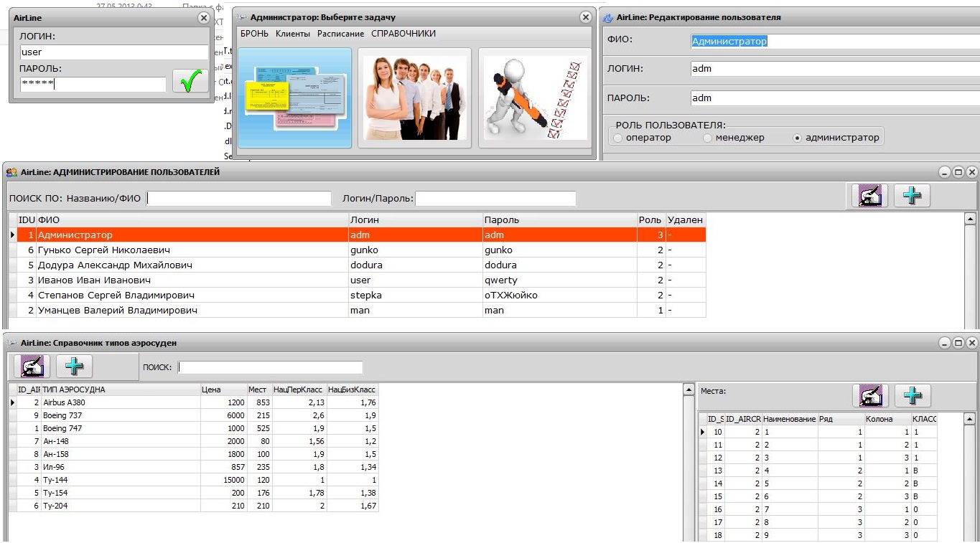The image size is (980, 543).
Task: Open the Расписание menu
Action: point(340,34)
